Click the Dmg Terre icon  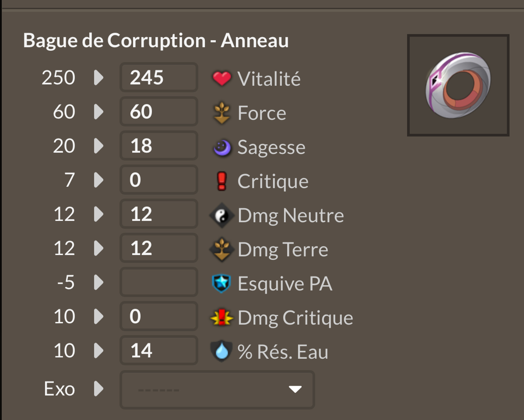[221, 249]
